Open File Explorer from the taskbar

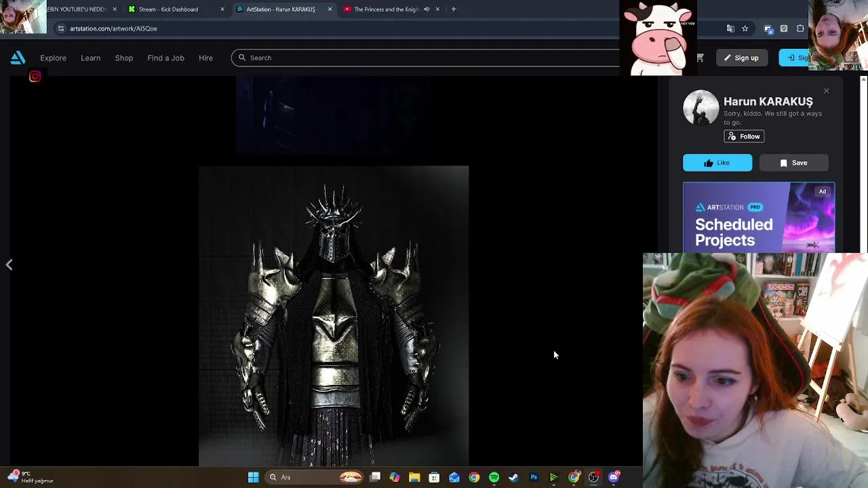[x=414, y=477]
